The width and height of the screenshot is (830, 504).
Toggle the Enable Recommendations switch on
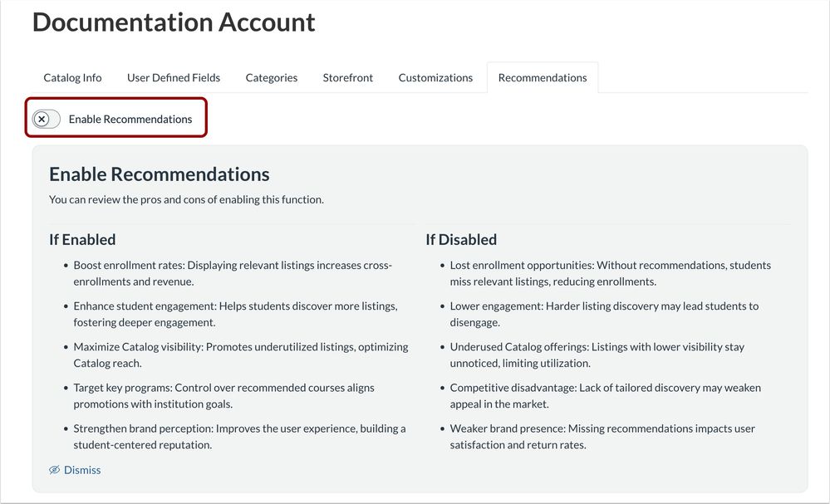[x=47, y=120]
